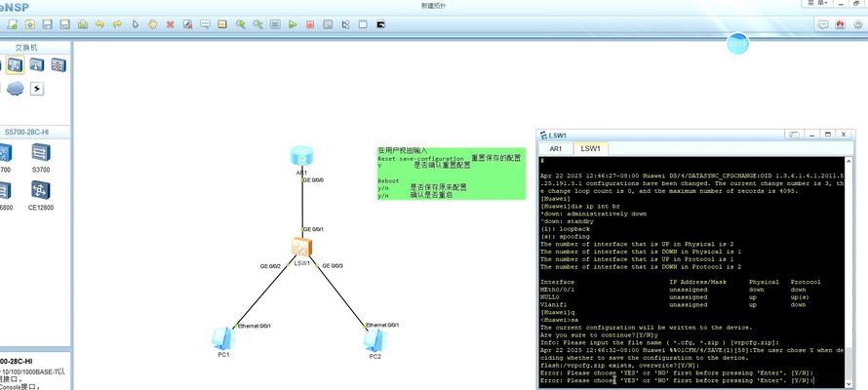Image resolution: width=868 pixels, height=390 pixels.
Task: Click the red X delete tool
Action: [x=170, y=24]
